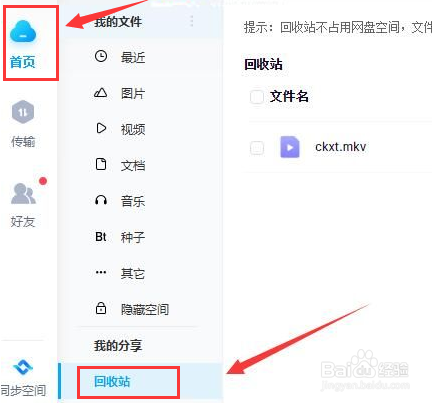Click the 同步空间 label text
The width and height of the screenshot is (438, 403).
pos(23,390)
